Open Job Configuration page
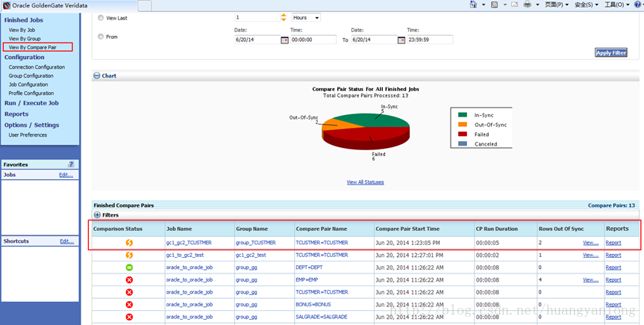The width and height of the screenshot is (644, 325). click(x=28, y=84)
